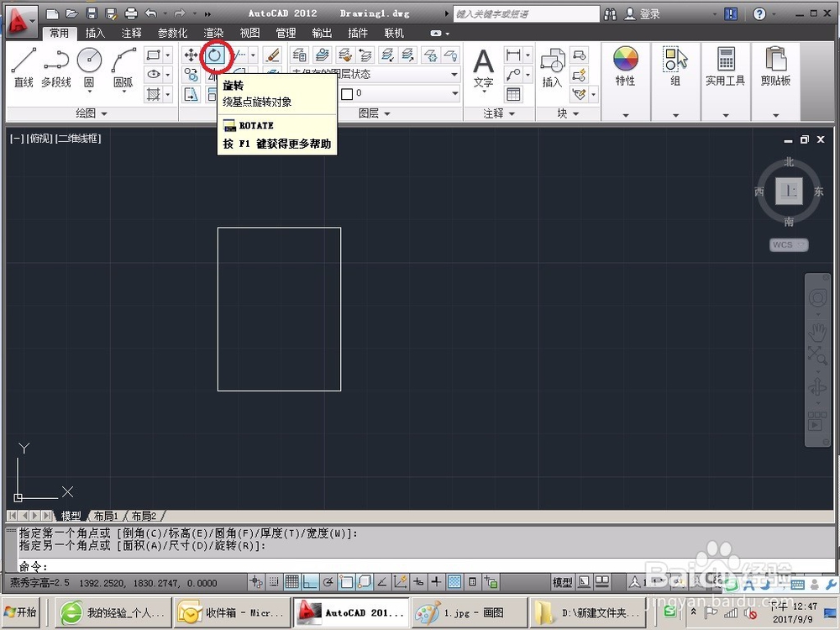
Task: Click the Plot/Print icon in quick access
Action: [131, 14]
